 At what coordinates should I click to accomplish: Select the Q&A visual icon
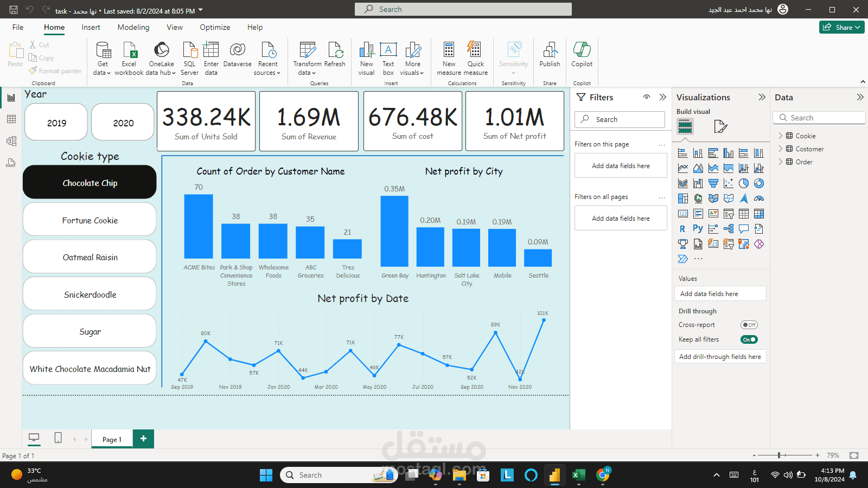pyautogui.click(x=744, y=229)
